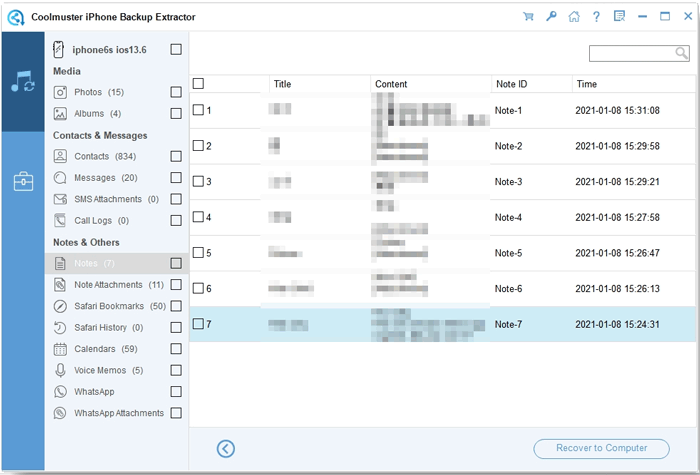Check the WhatsApp Attachments checkbox
700x475 pixels.
[176, 413]
